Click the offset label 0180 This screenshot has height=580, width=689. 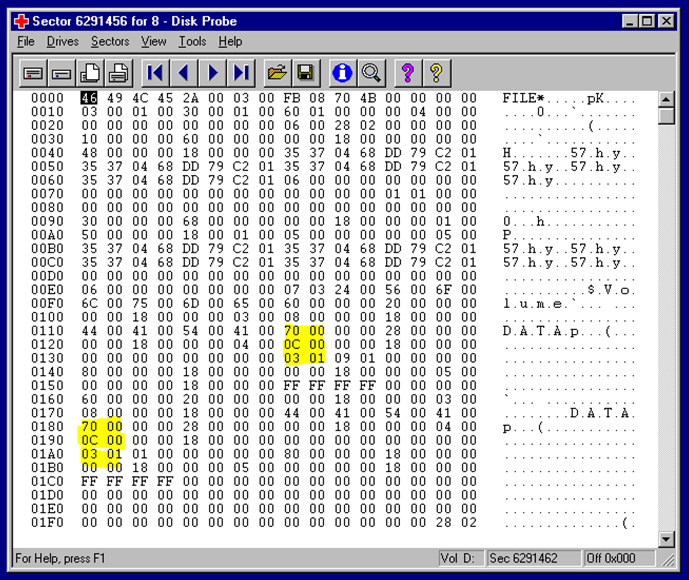coord(47,427)
